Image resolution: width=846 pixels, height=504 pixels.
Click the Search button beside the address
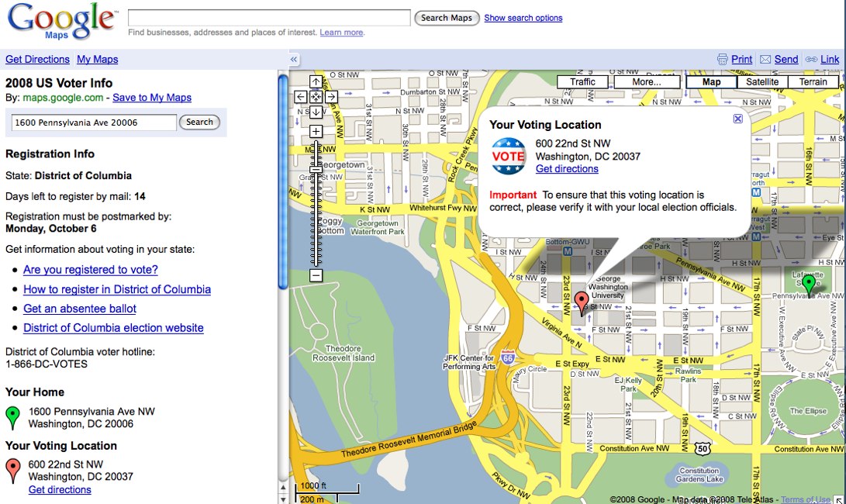coord(199,122)
